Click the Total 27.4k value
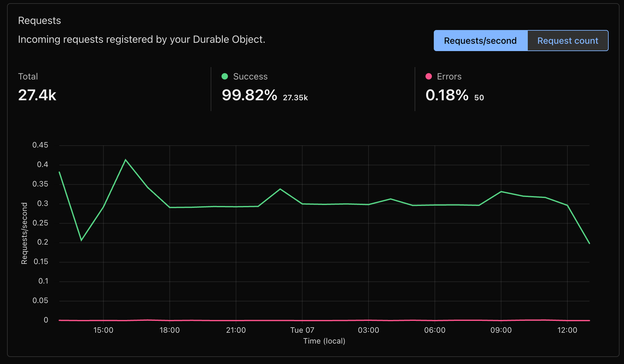The width and height of the screenshot is (624, 364). (x=37, y=95)
